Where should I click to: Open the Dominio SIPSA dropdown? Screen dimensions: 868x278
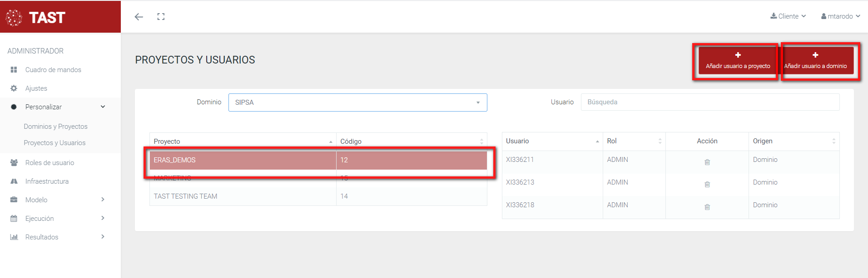(x=357, y=102)
